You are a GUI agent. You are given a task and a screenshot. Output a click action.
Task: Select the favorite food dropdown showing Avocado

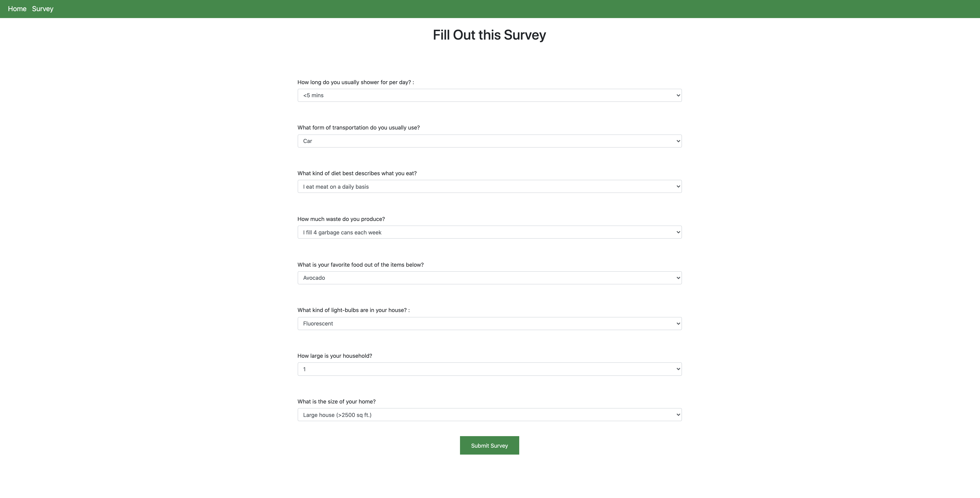click(x=489, y=278)
